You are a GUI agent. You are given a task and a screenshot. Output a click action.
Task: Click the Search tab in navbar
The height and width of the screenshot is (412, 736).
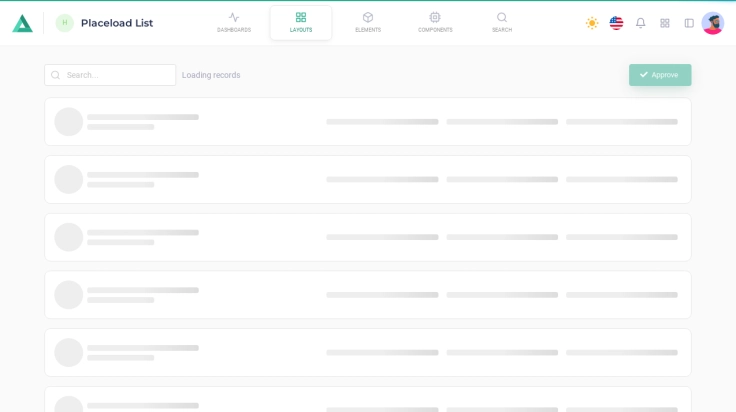pos(502,22)
